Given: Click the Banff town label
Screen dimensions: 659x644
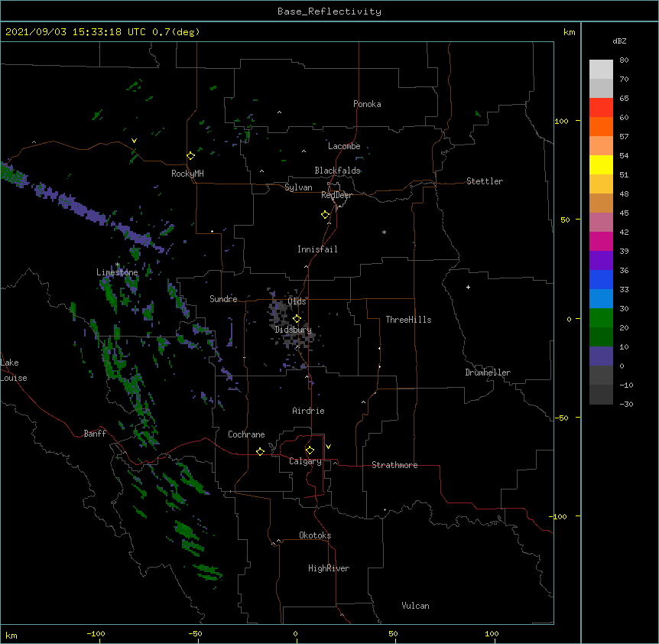Looking at the screenshot, I should 95,434.
